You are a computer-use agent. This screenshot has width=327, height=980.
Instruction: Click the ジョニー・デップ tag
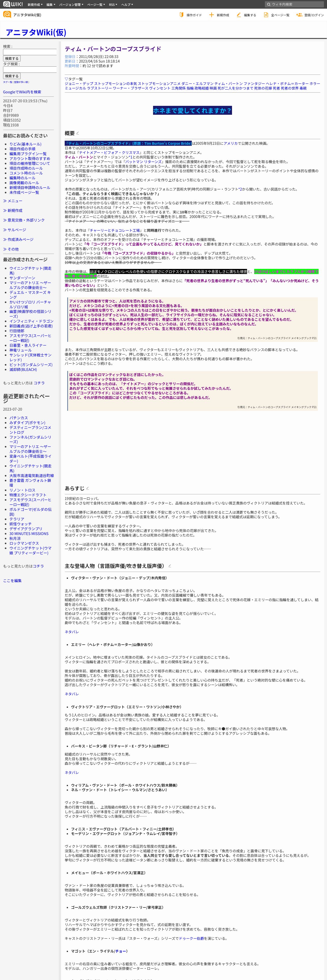[x=79, y=84]
